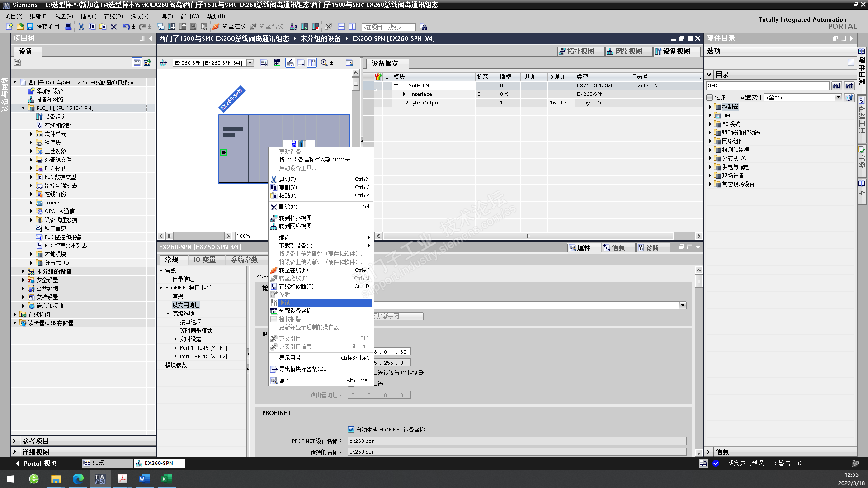Switch to Portal 视图
Viewport: 868px width, 488px height.
pos(37,464)
